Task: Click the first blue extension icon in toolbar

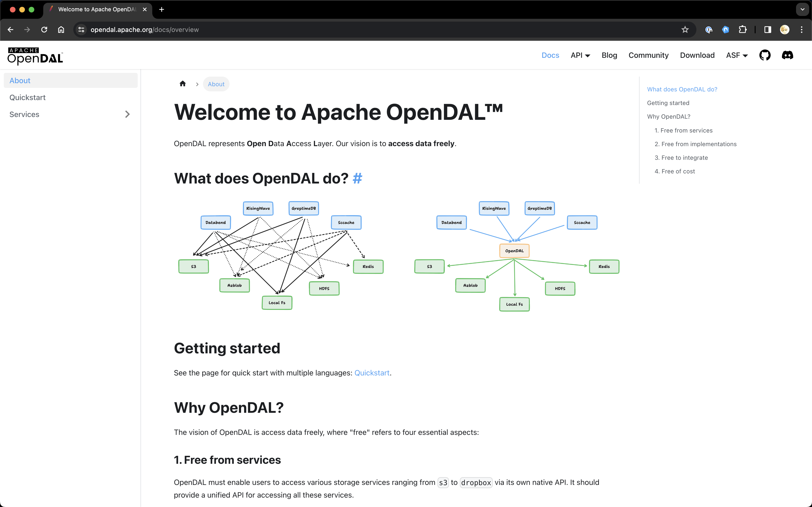Action: (x=708, y=30)
